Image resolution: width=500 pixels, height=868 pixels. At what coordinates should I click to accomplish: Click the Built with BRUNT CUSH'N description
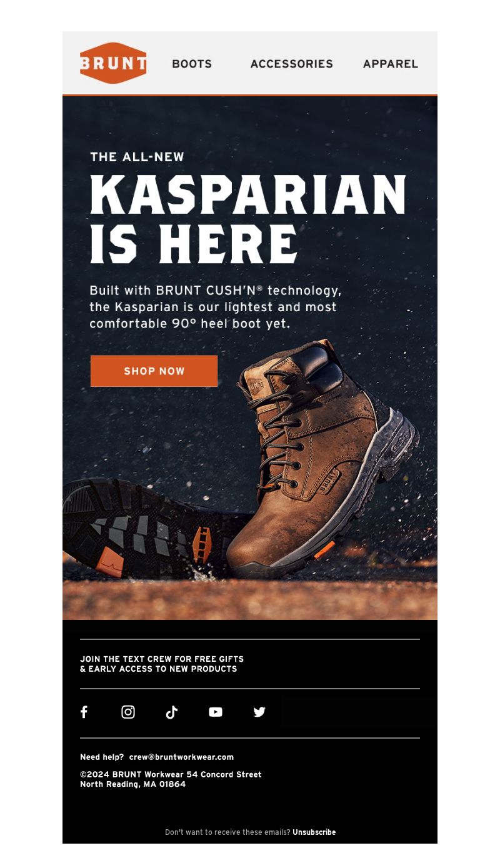216,307
